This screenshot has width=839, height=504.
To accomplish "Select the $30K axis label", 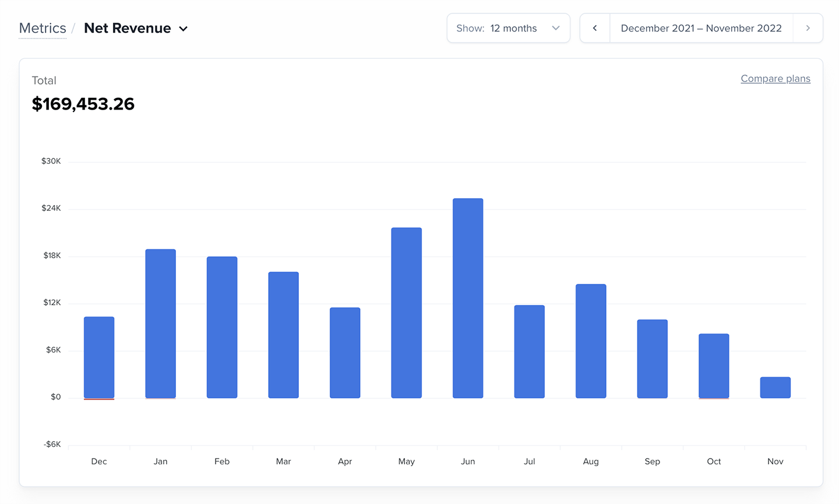I will coord(51,161).
